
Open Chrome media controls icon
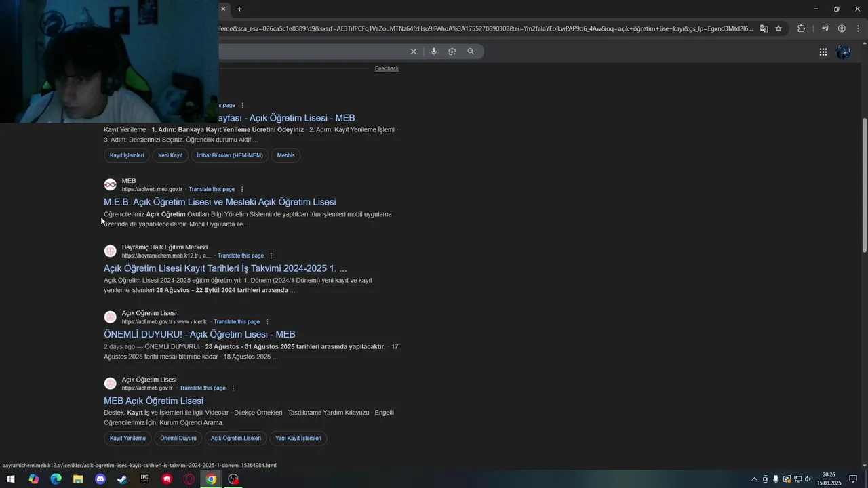(x=825, y=28)
